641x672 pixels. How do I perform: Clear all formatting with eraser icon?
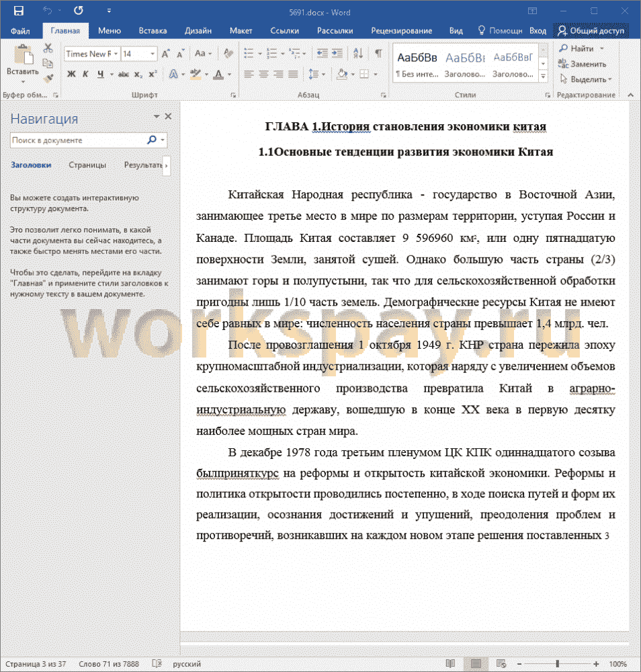click(x=228, y=54)
